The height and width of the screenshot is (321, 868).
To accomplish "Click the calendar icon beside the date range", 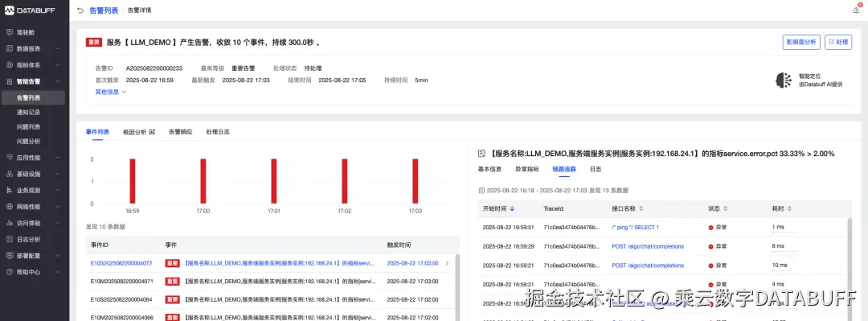I will click(x=481, y=190).
